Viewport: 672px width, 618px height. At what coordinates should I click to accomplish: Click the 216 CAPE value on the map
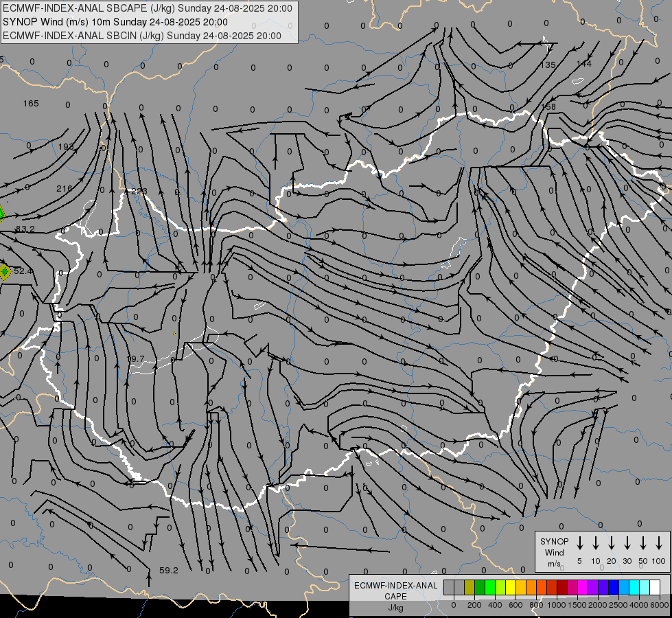tap(65, 188)
